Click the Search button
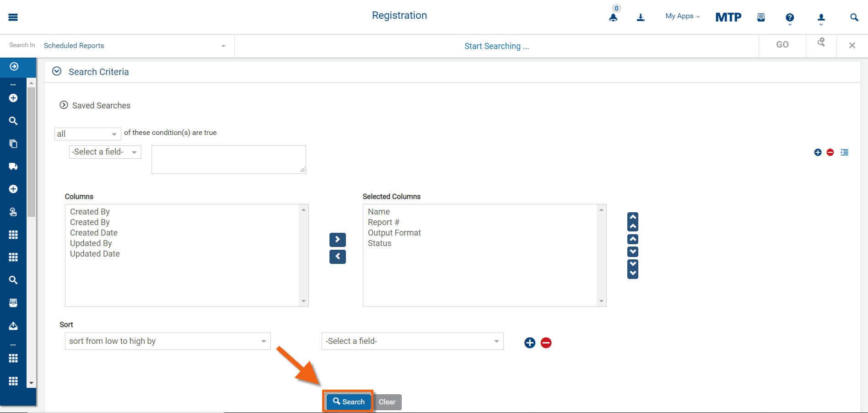This screenshot has width=868, height=413. (x=349, y=402)
